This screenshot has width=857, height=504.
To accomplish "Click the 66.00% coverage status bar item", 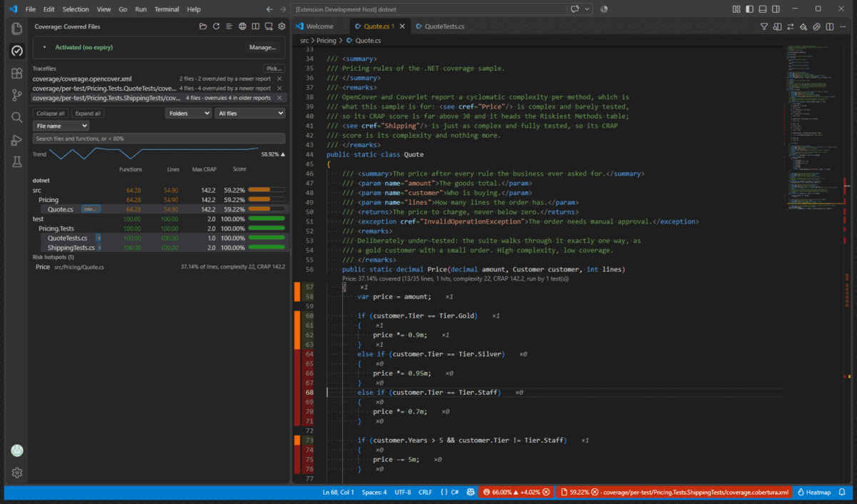I will [516, 492].
